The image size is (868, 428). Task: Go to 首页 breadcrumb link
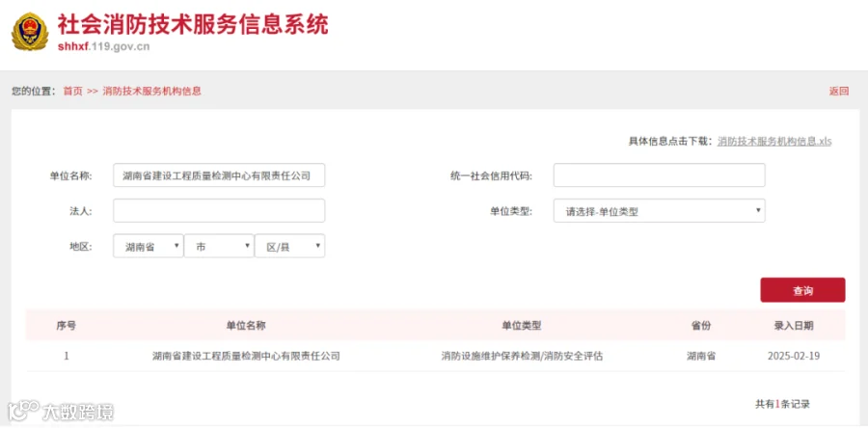pyautogui.click(x=72, y=92)
